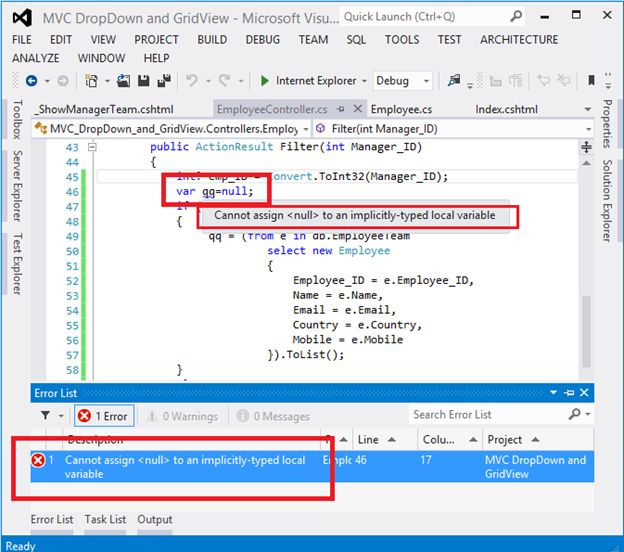
Task: Sort errors by the Project column header
Action: pyautogui.click(x=537, y=439)
